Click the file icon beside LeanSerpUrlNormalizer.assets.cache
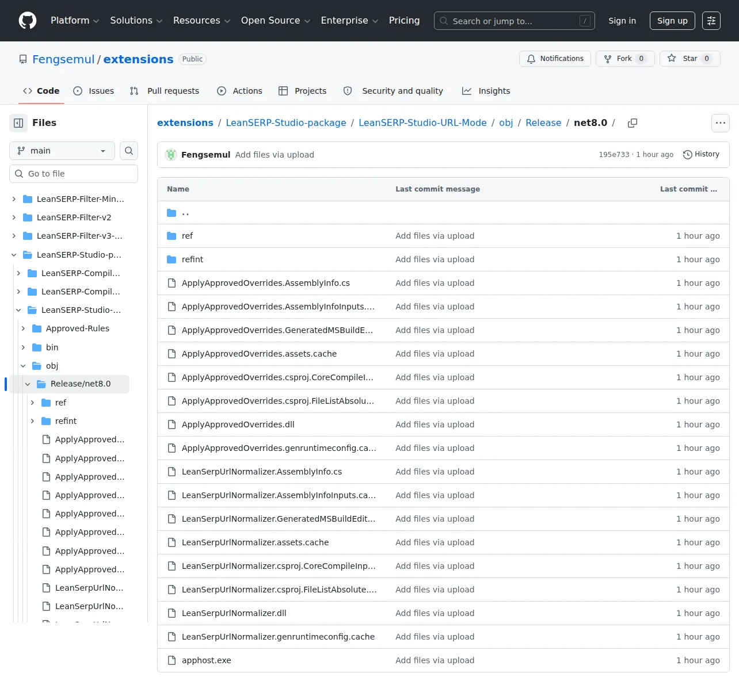This screenshot has height=700, width=739. (172, 542)
